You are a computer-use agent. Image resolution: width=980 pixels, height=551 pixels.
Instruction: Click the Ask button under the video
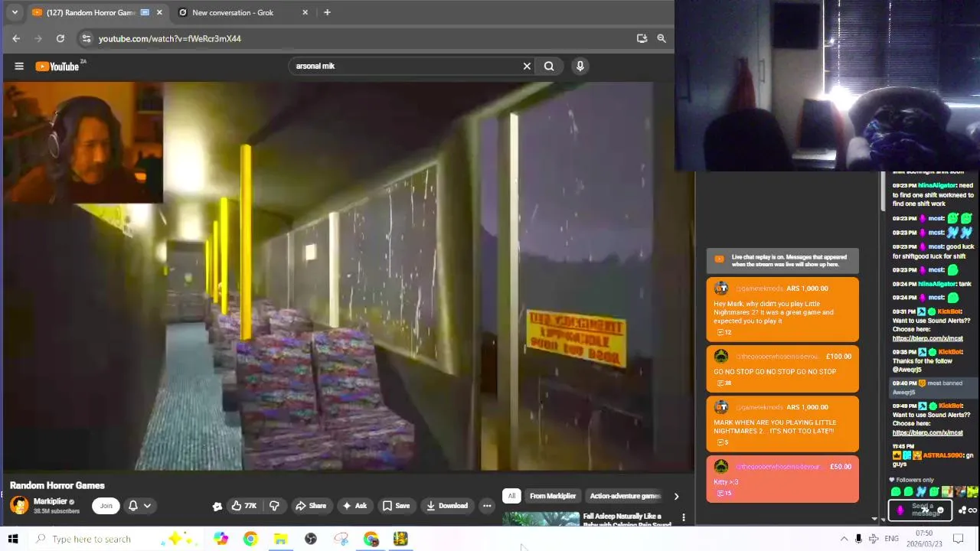[354, 506]
